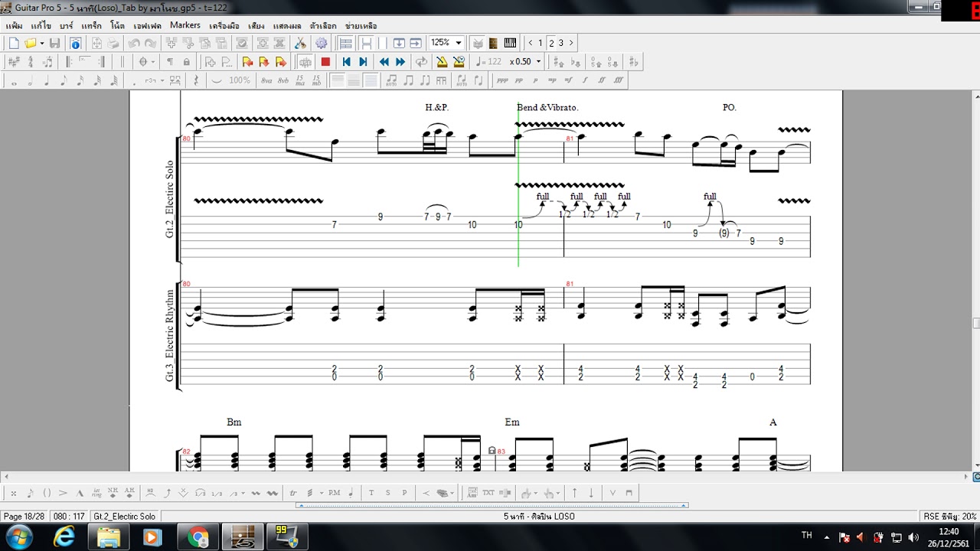
Task: Apply the downstroke arrow
Action: [591, 493]
